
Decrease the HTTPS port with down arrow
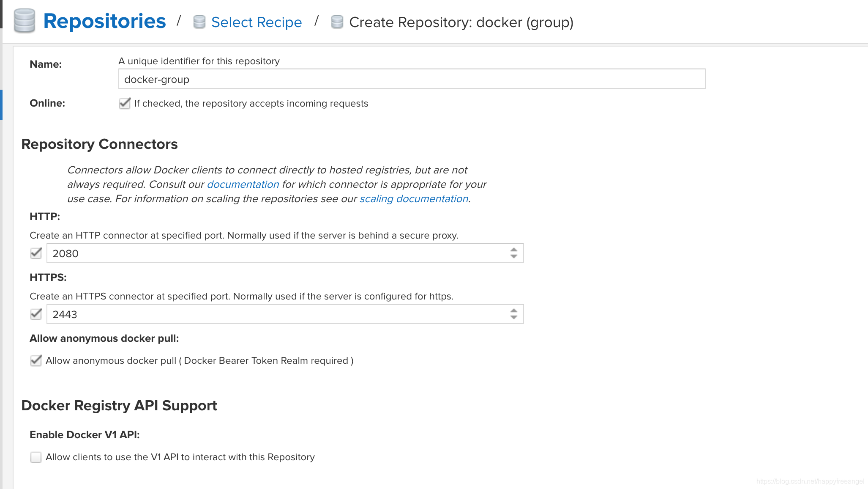coord(513,317)
